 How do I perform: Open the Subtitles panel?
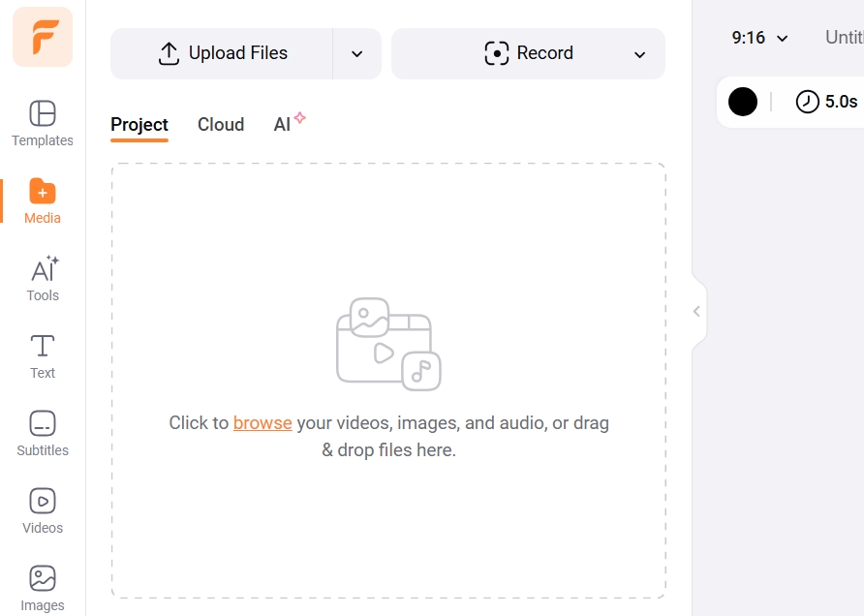click(43, 433)
